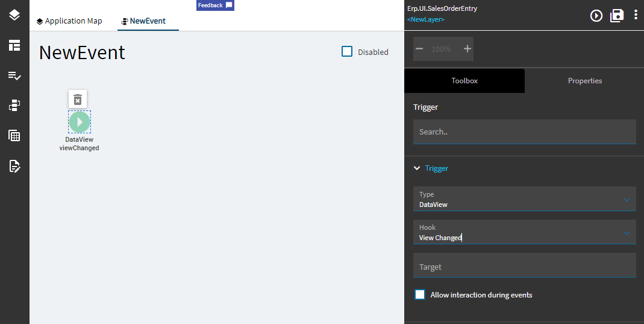The width and height of the screenshot is (644, 324).
Task: Open the layers icon in left sidebar
Action: click(x=14, y=15)
